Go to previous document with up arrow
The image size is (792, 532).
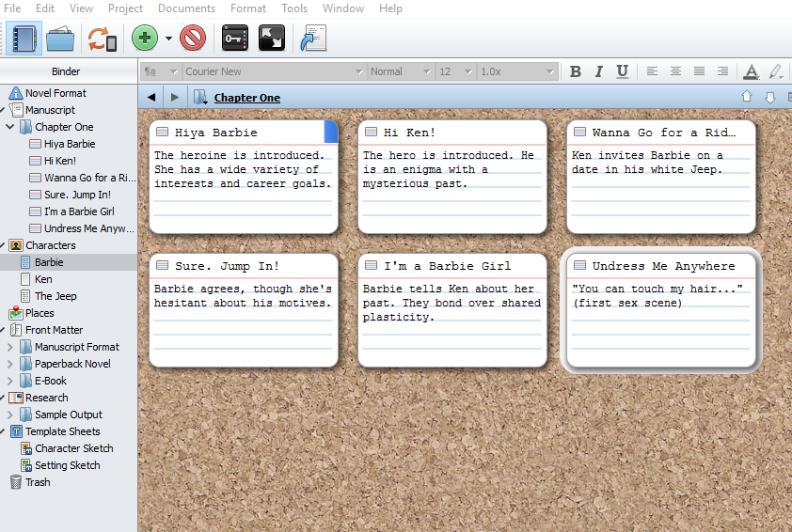point(747,97)
